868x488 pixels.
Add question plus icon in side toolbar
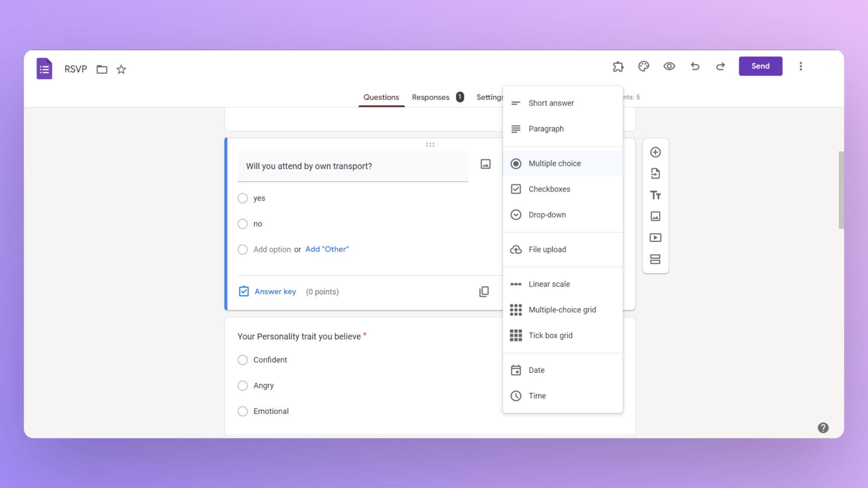point(655,152)
